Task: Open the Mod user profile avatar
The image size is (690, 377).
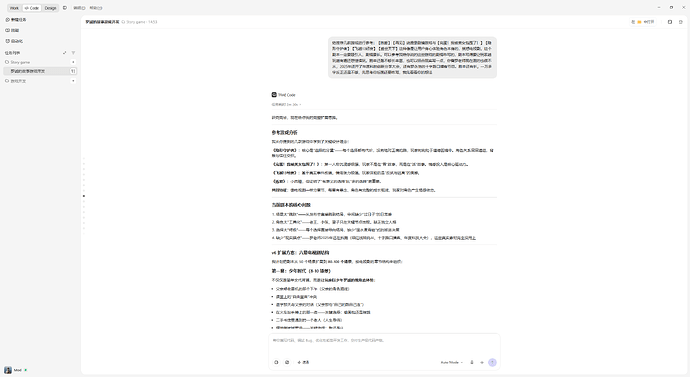Action: pyautogui.click(x=8, y=370)
